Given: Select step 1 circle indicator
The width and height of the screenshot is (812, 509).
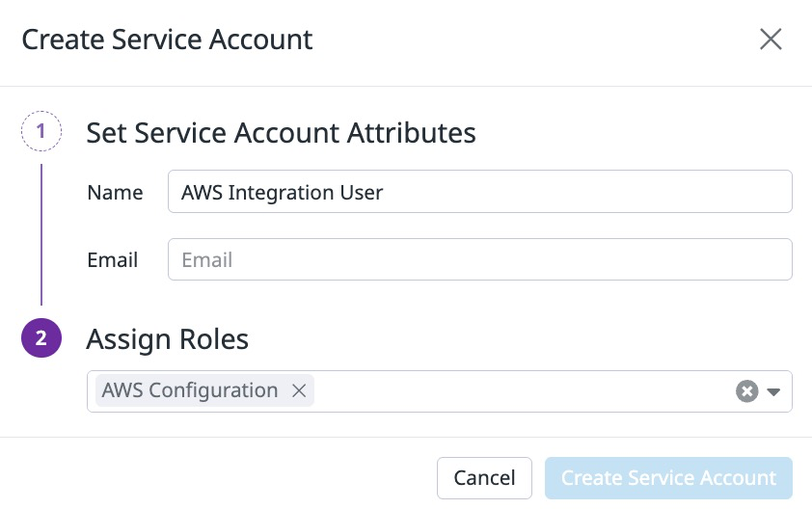Looking at the screenshot, I should coord(41,131).
